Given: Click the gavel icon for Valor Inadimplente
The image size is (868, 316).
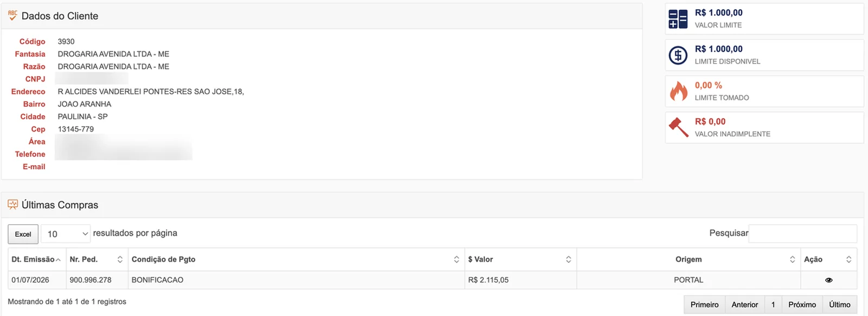Looking at the screenshot, I should [678, 128].
